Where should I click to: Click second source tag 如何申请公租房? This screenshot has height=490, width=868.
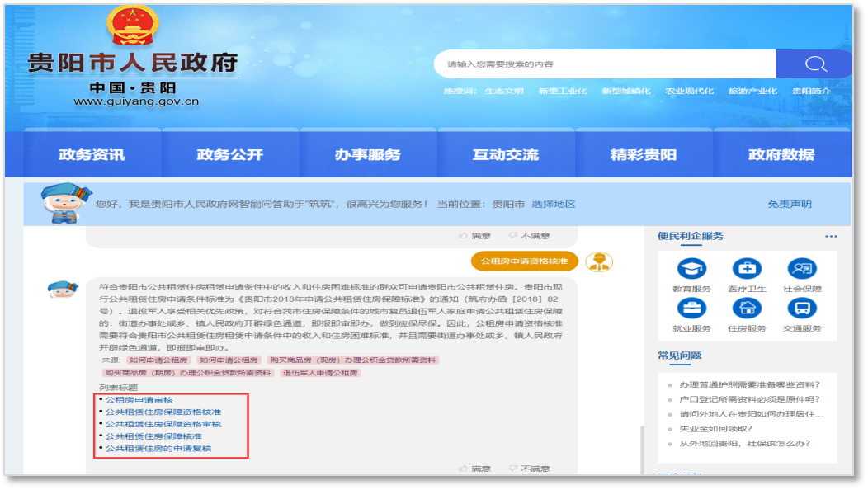click(228, 360)
